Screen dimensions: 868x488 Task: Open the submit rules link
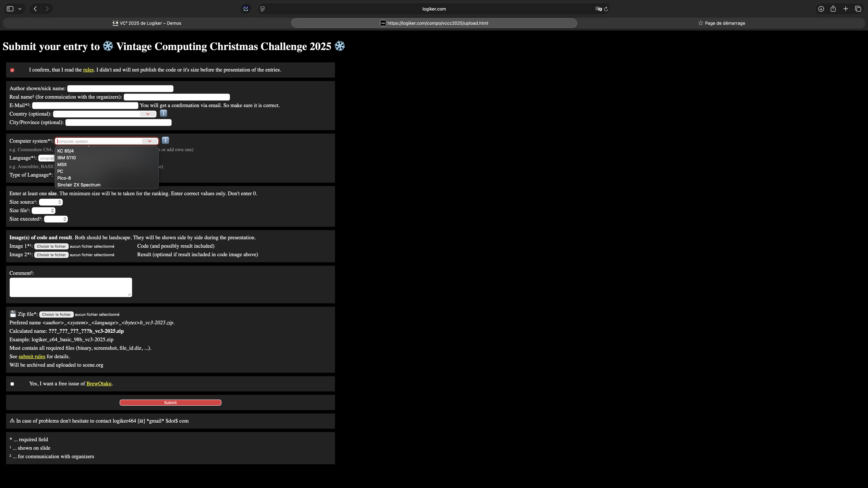[x=32, y=356]
